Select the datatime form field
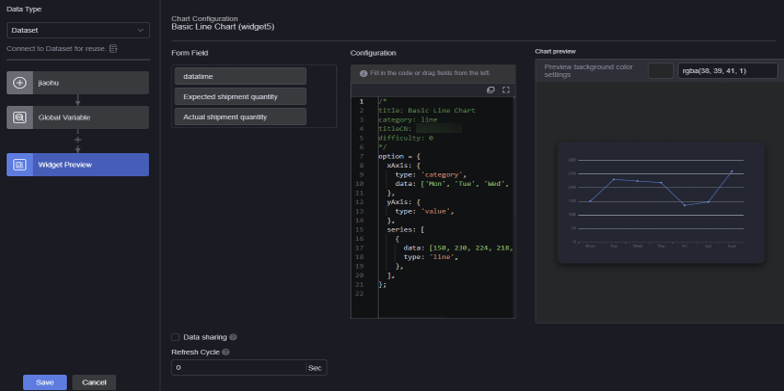Image resolution: width=784 pixels, height=391 pixels. point(240,76)
